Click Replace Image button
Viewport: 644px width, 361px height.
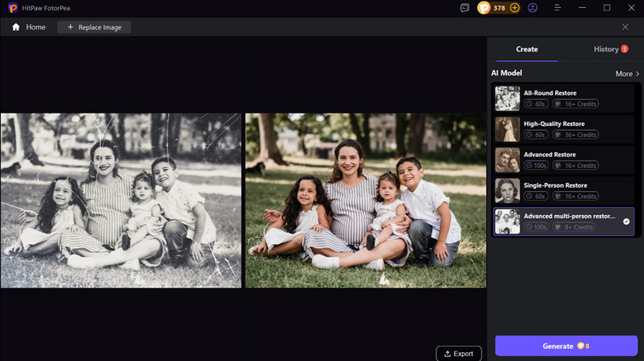95,27
